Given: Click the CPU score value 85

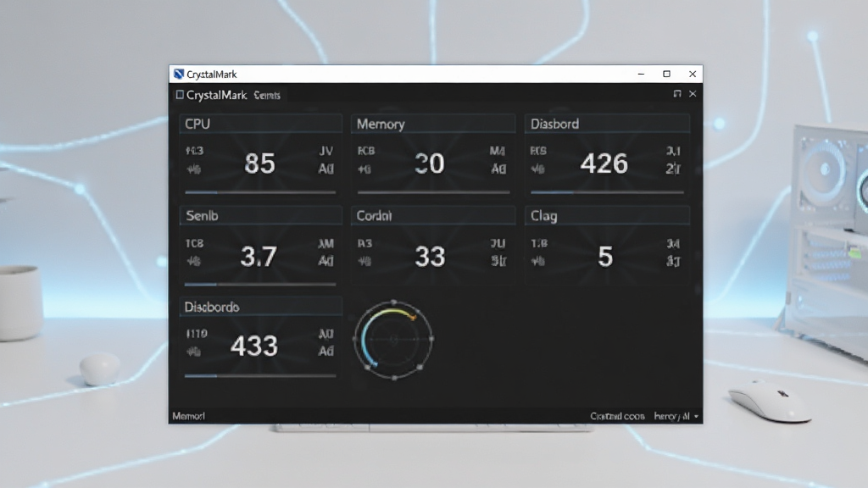Looking at the screenshot, I should (259, 164).
